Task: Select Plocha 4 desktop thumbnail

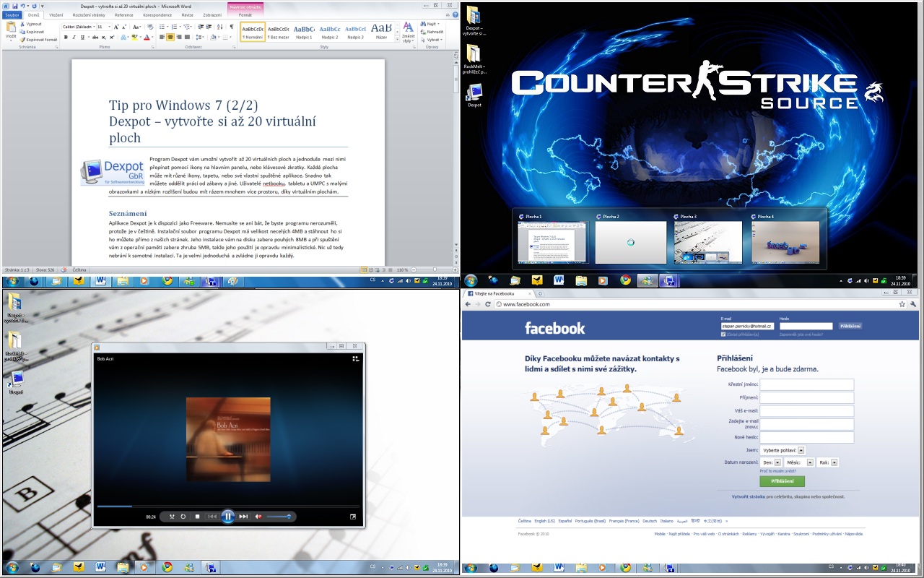Action: (785, 242)
